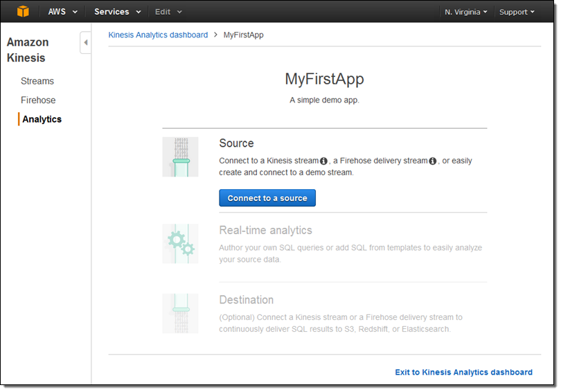Image resolution: width=561 pixels, height=392 pixels.
Task: Click the AWS orange cube logo
Action: coord(24,12)
